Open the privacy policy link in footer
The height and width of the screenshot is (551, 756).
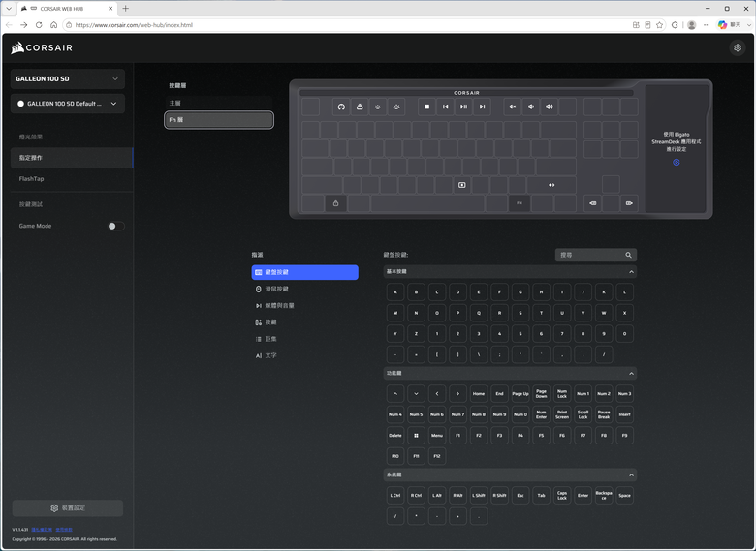[42, 530]
